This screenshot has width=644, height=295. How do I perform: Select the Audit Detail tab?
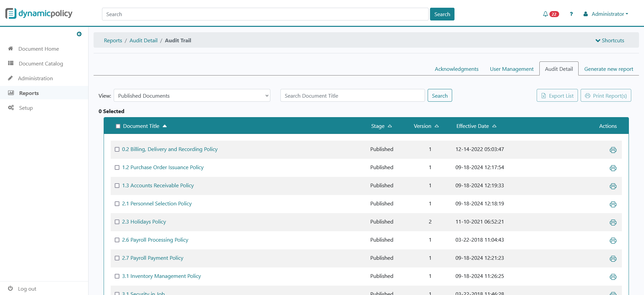(559, 69)
